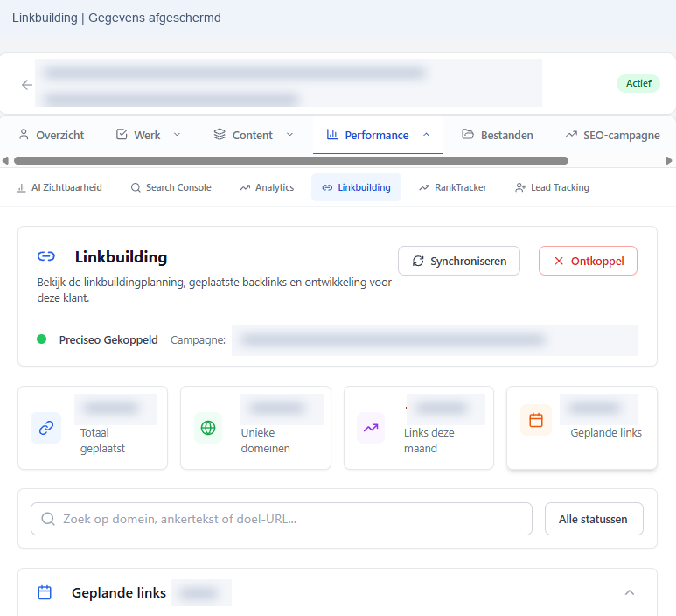The width and height of the screenshot is (676, 616).
Task: Click the Actief status badge
Action: pyautogui.click(x=638, y=83)
